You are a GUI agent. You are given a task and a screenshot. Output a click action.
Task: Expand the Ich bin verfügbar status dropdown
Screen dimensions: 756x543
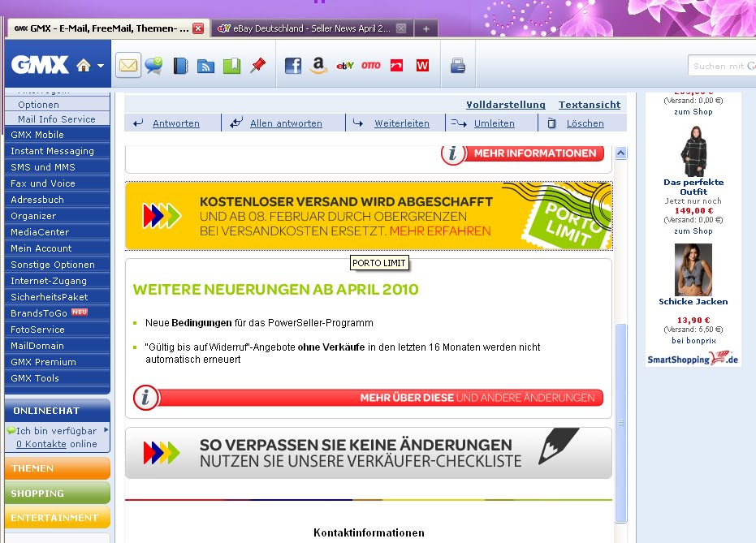click(x=106, y=430)
